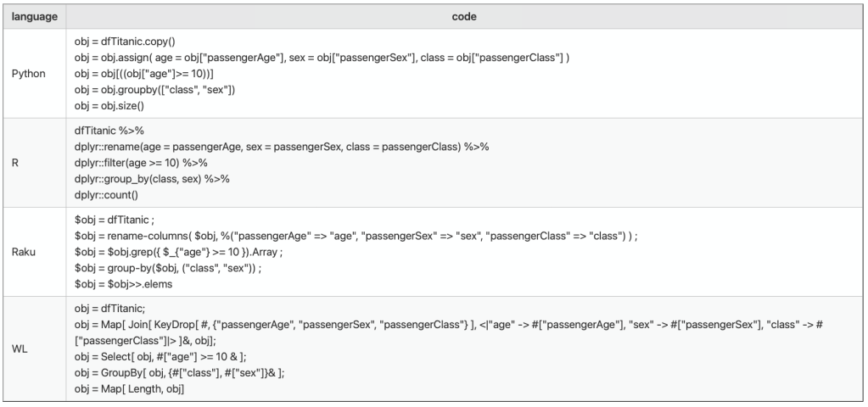
Task: Click the R dplyr::group_by code line
Action: pyautogui.click(x=152, y=179)
